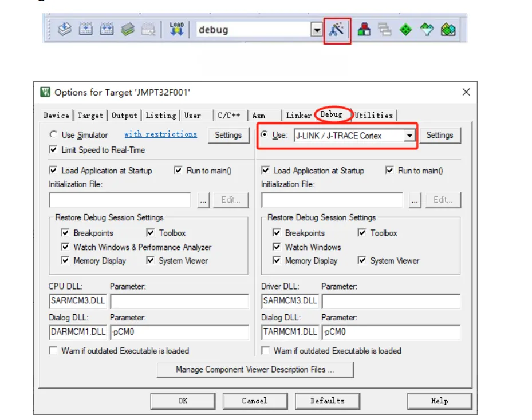Click DARMCM1.DLL parameter -pCM0 field

tap(179, 332)
